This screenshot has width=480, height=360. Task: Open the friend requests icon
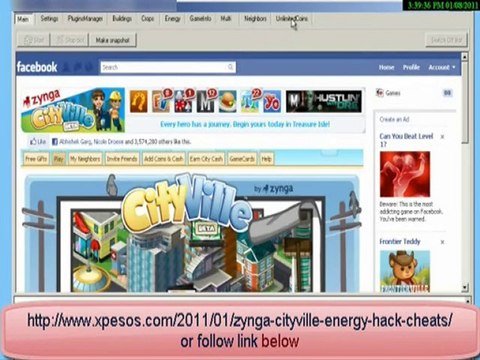[x=66, y=67]
